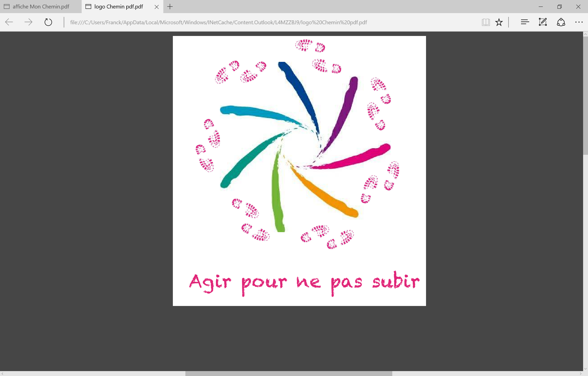Switch to affiche Mon Chemin.pdf tab
This screenshot has height=376, width=588.
(41, 7)
